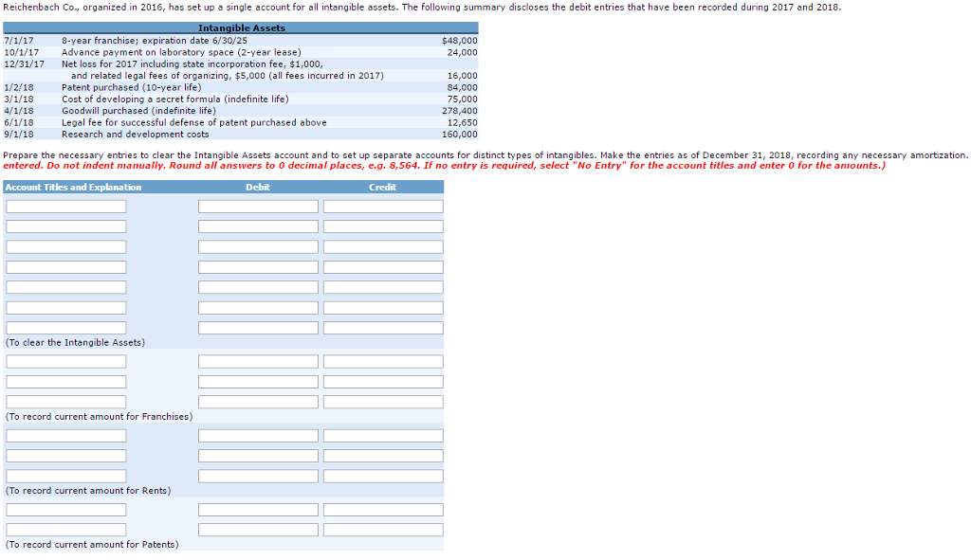Select sixth account title field of clear Intangible Assets entry

coord(66,308)
